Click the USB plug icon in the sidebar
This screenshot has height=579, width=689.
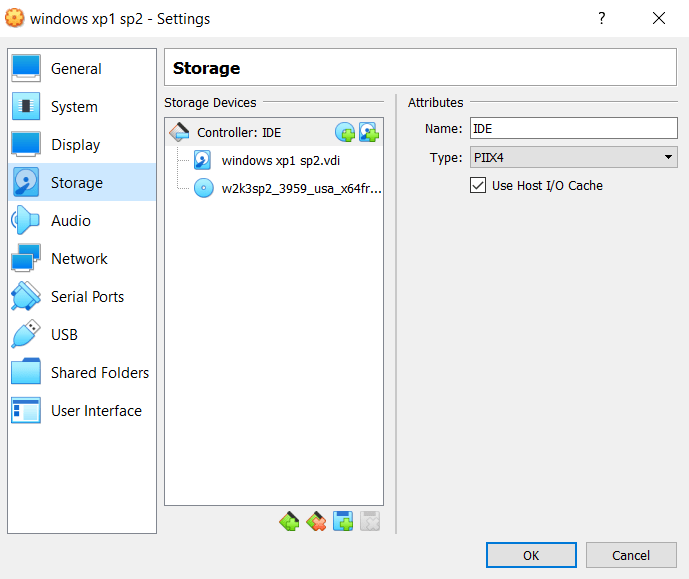click(x=26, y=334)
